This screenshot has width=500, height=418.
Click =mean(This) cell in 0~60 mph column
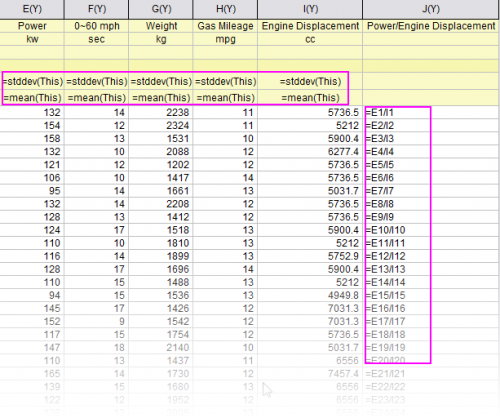97,98
